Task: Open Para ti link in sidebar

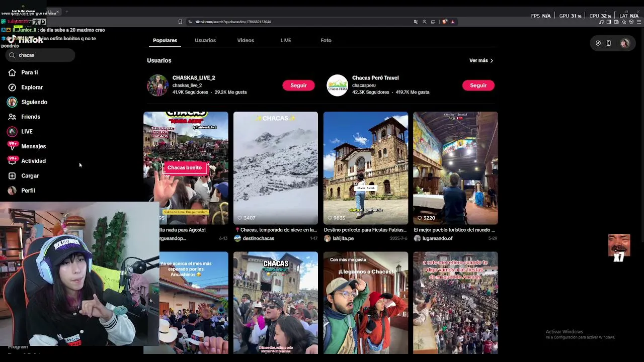Action: [30, 72]
